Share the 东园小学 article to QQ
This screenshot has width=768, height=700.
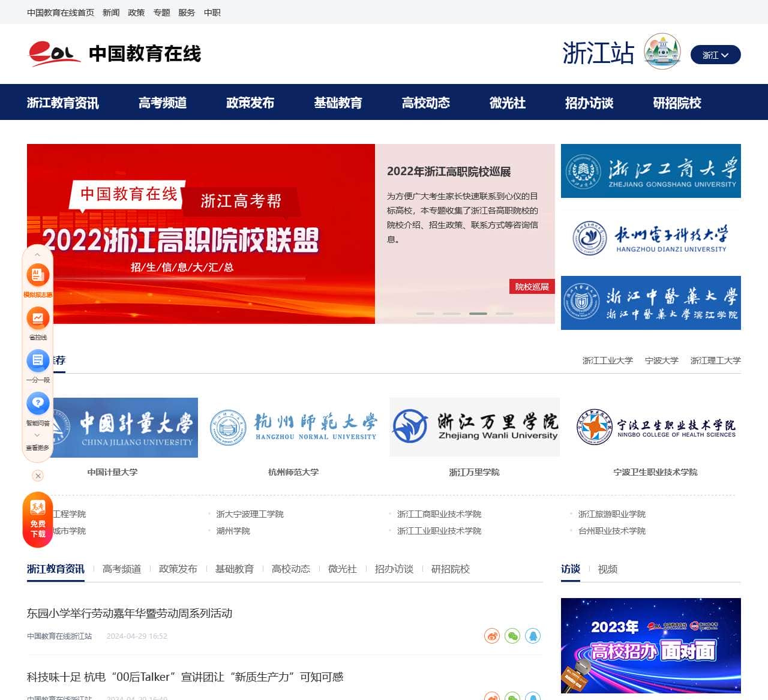533,636
